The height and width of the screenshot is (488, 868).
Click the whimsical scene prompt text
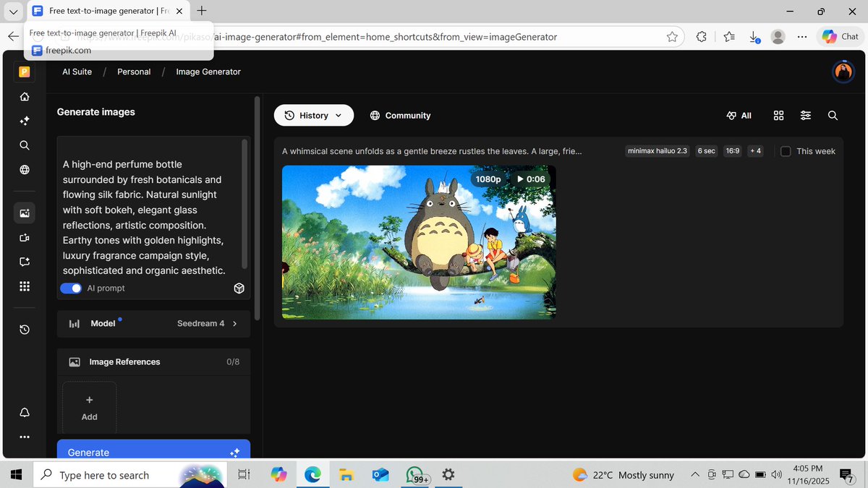[x=432, y=151]
